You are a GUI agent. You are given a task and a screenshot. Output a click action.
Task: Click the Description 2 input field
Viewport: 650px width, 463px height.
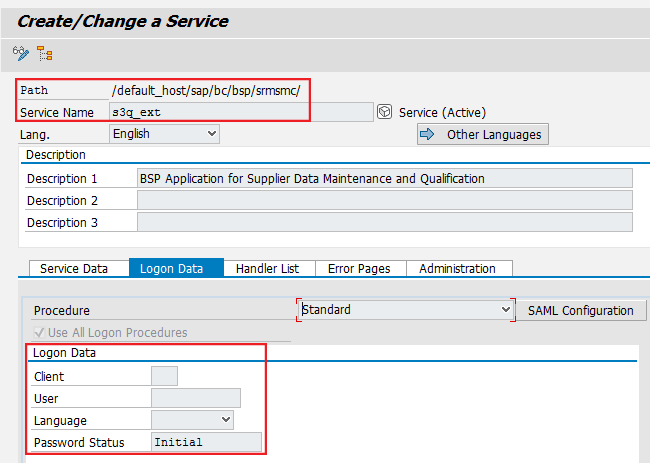[384, 200]
